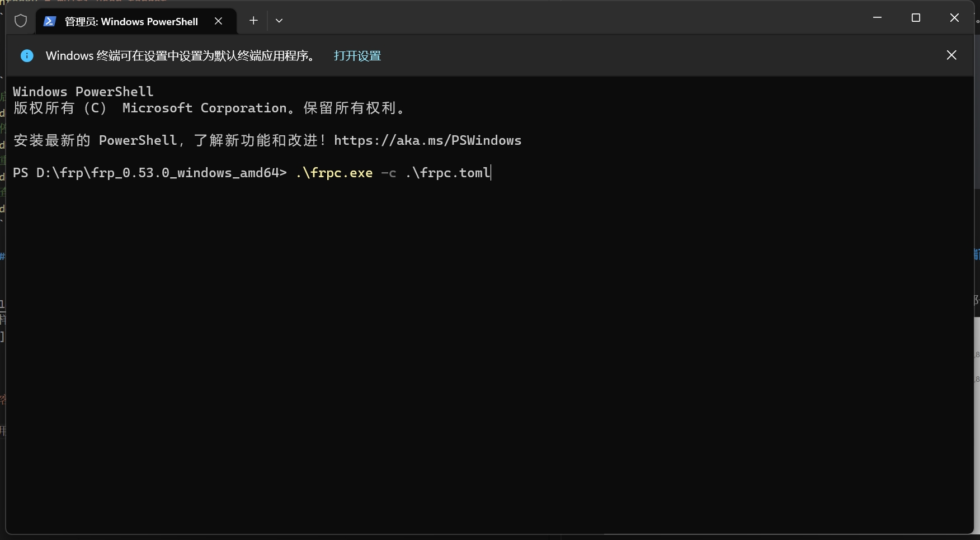
Task: Click the Windows PowerShell header line
Action: pyautogui.click(x=83, y=92)
